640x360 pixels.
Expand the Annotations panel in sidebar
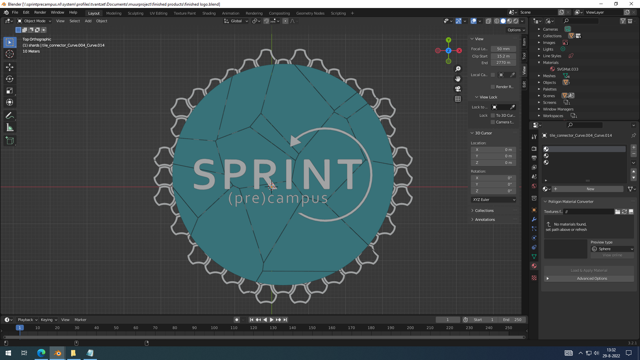tap(484, 220)
